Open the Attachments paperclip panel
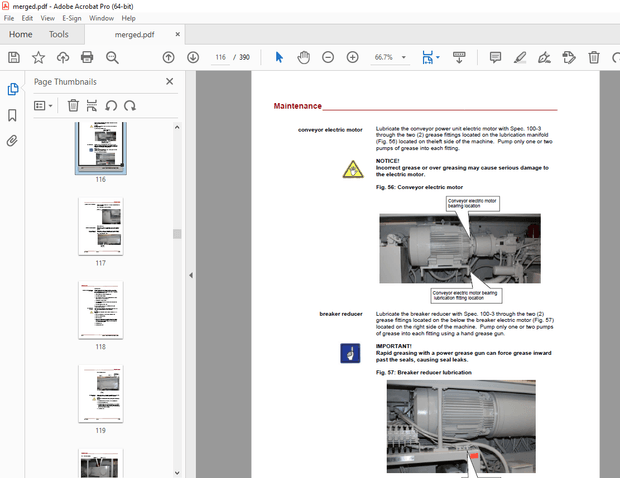Screen dimensions: 620x478 pyautogui.click(x=12, y=141)
